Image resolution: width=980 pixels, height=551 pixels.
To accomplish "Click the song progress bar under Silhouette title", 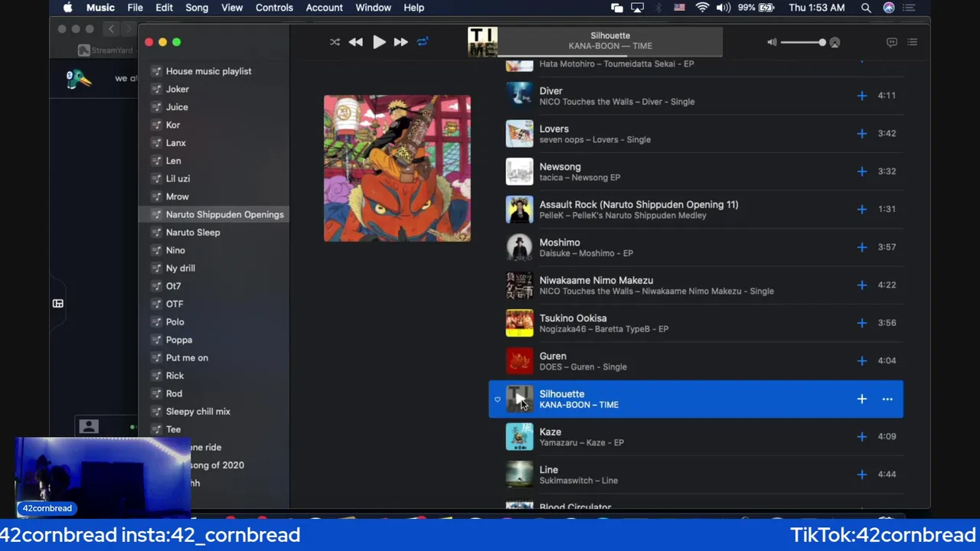I will [x=610, y=56].
